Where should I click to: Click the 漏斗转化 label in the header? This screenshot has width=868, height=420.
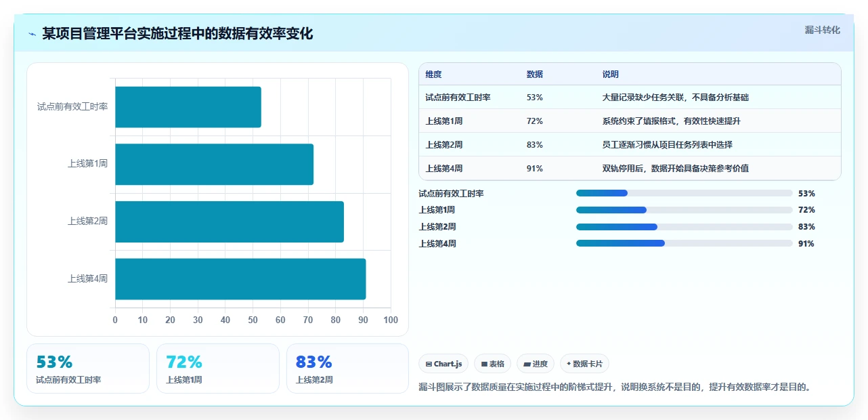pyautogui.click(x=822, y=30)
